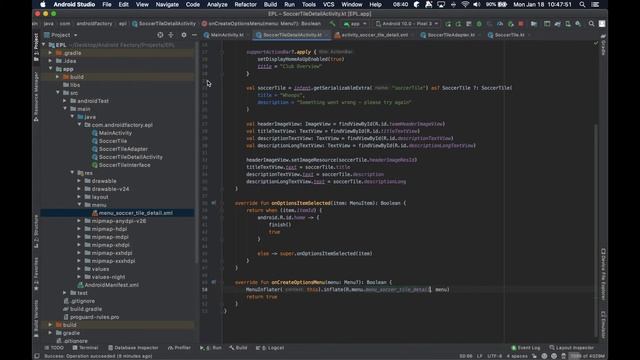This screenshot has width=640, height=360.
Task: Hide the Project panel with minus icon
Action: [x=194, y=35]
